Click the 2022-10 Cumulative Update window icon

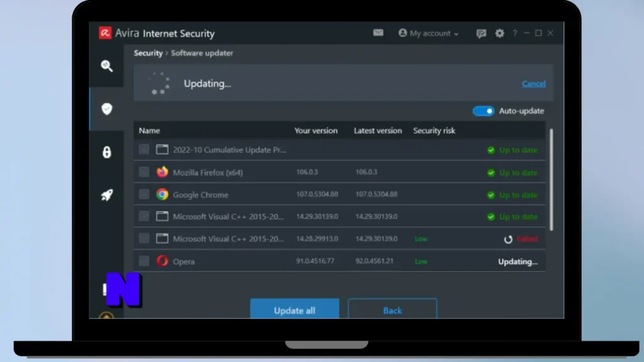click(162, 150)
